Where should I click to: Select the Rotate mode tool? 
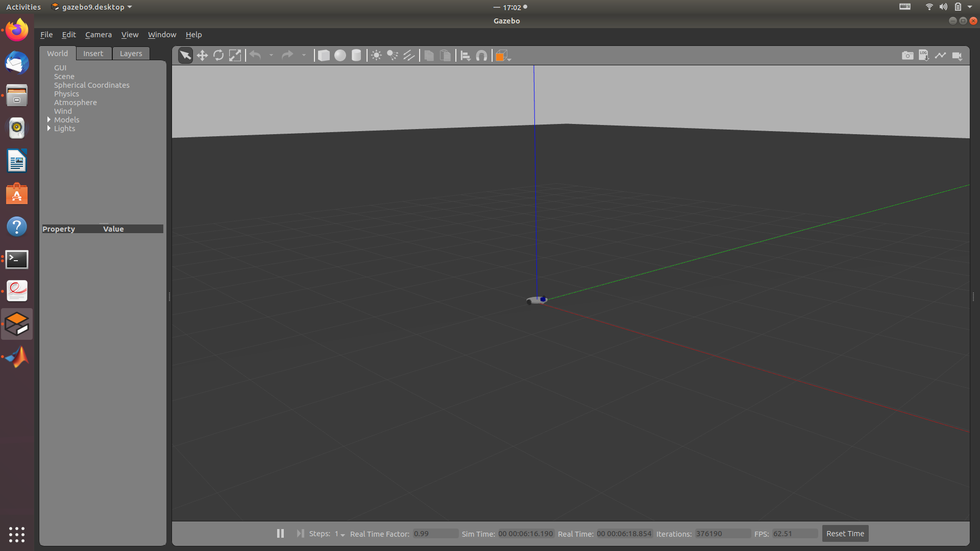point(218,56)
